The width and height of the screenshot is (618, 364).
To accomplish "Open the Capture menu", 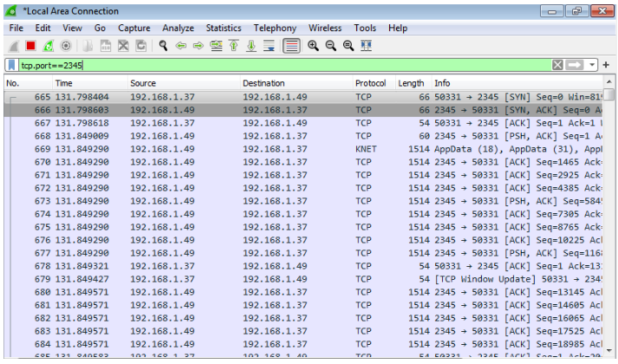I will point(134,28).
